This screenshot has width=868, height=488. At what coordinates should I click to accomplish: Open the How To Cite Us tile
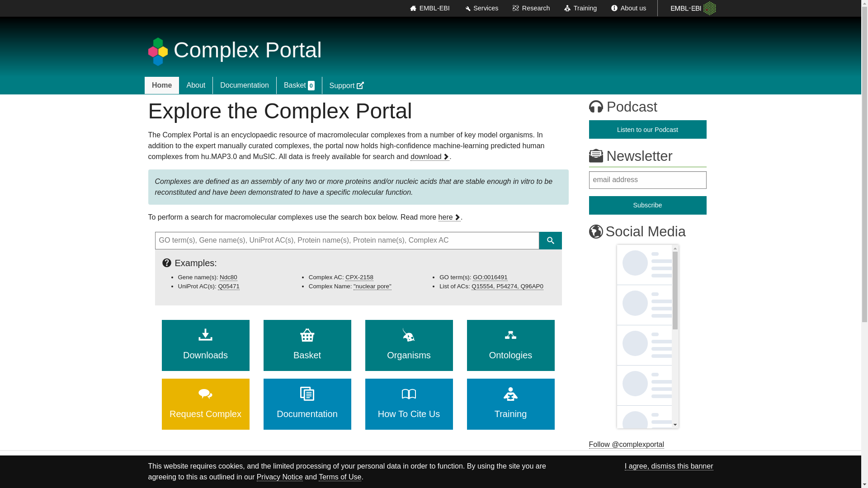[409, 404]
